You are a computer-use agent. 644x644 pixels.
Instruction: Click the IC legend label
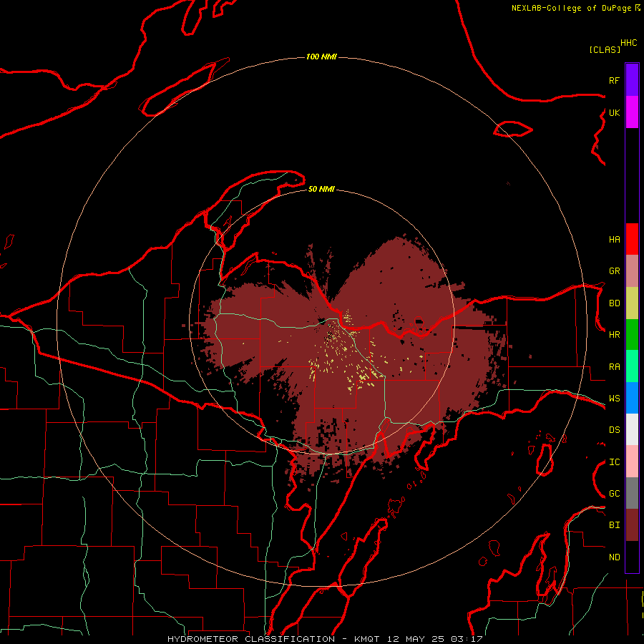click(x=615, y=462)
